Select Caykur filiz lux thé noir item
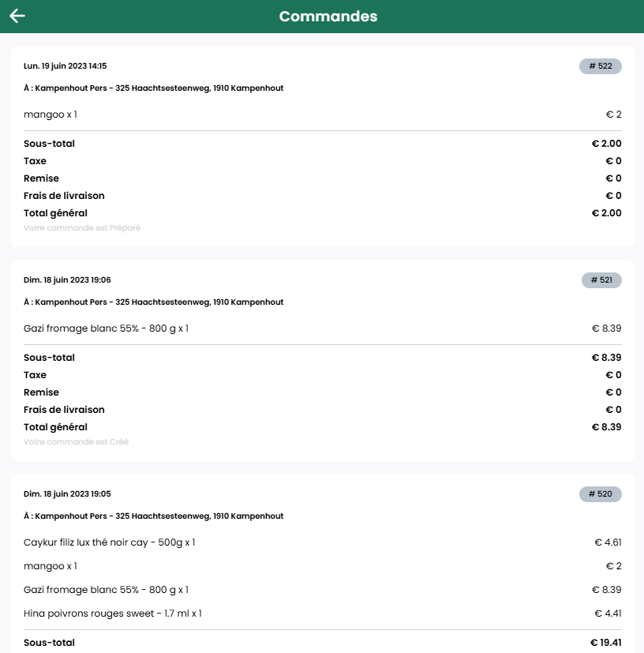 [x=110, y=542]
